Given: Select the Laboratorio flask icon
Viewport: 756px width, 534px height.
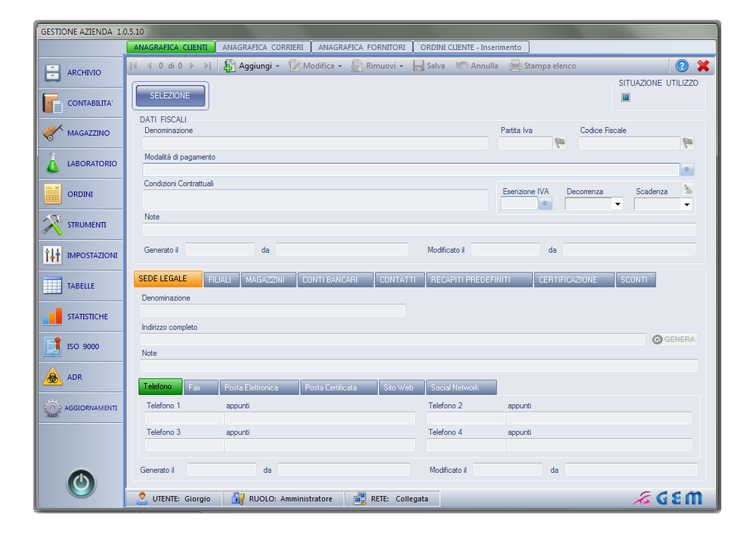Looking at the screenshot, I should (52, 163).
